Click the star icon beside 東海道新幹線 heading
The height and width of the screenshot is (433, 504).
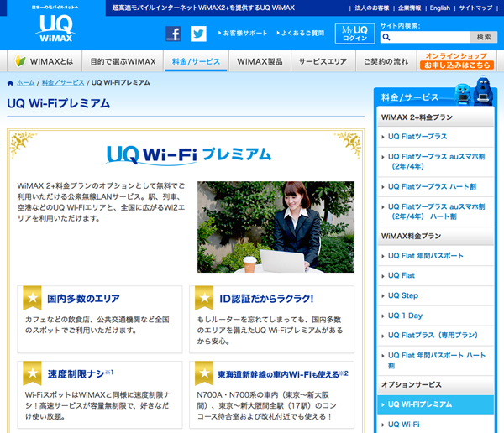click(x=206, y=373)
